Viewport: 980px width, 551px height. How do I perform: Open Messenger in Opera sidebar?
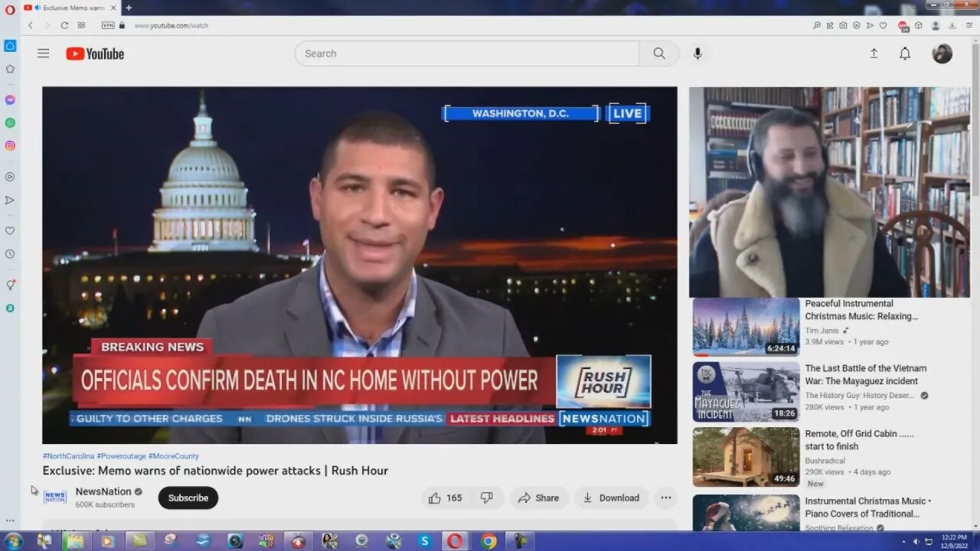[10, 99]
